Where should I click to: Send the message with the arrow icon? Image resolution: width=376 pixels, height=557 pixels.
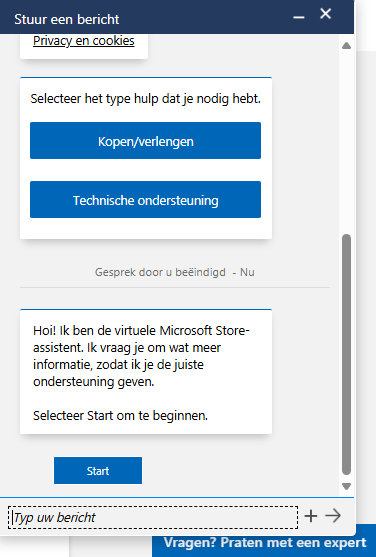click(x=333, y=516)
